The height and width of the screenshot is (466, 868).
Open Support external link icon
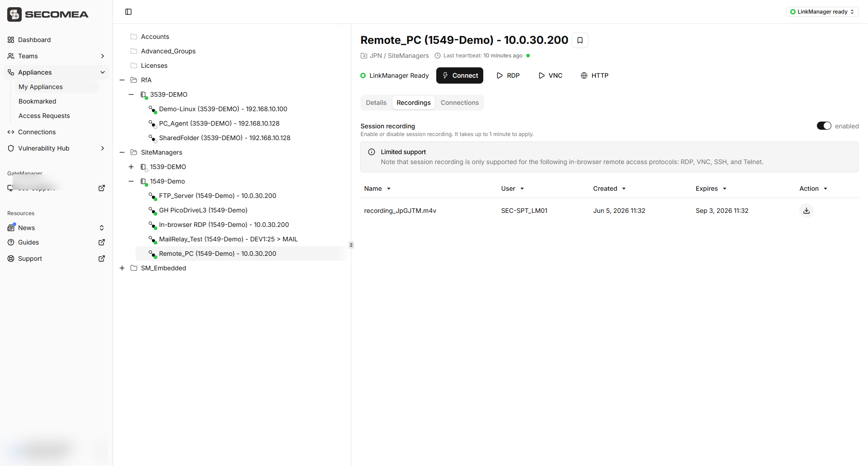[102, 259]
